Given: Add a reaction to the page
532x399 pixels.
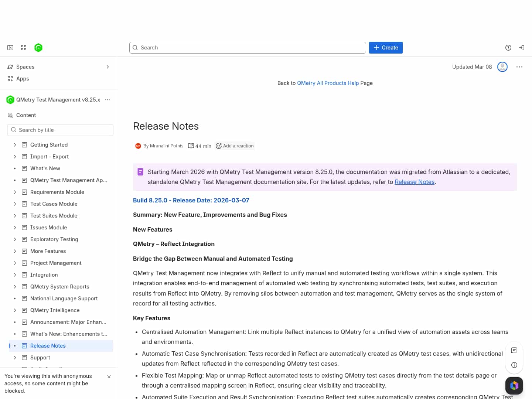Looking at the screenshot, I should (x=235, y=146).
